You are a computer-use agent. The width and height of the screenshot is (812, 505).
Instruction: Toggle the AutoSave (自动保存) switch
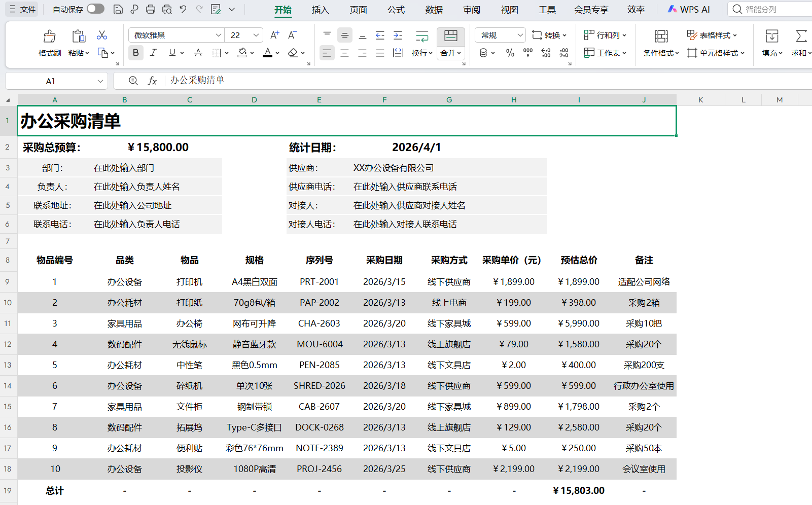[x=95, y=9]
